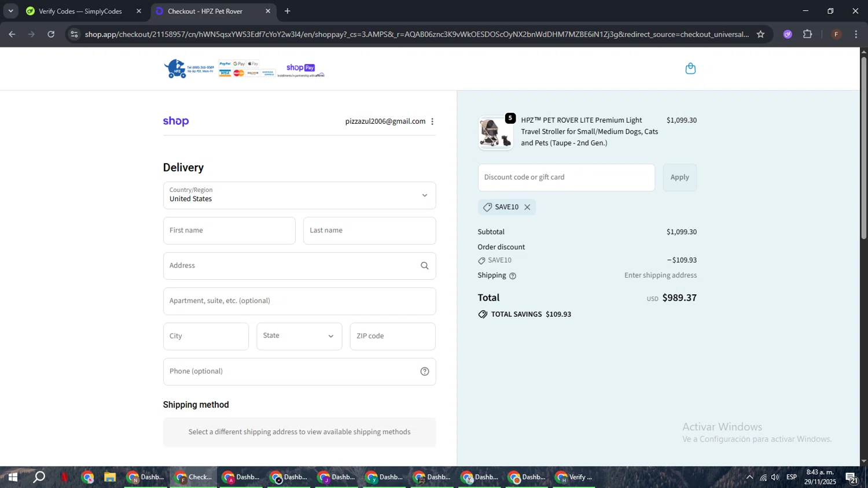Open the Chrome three-dot menu
This screenshot has height=488, width=868.
[x=856, y=34]
